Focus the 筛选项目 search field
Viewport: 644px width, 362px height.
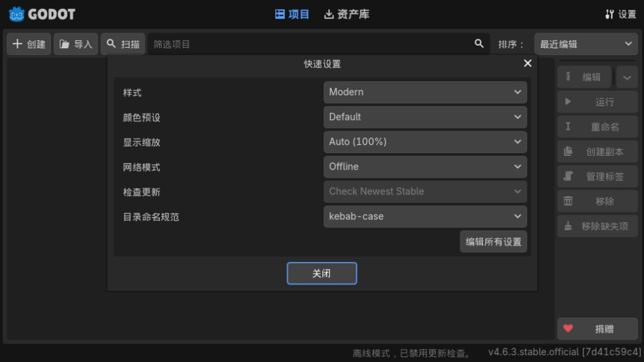coord(319,44)
